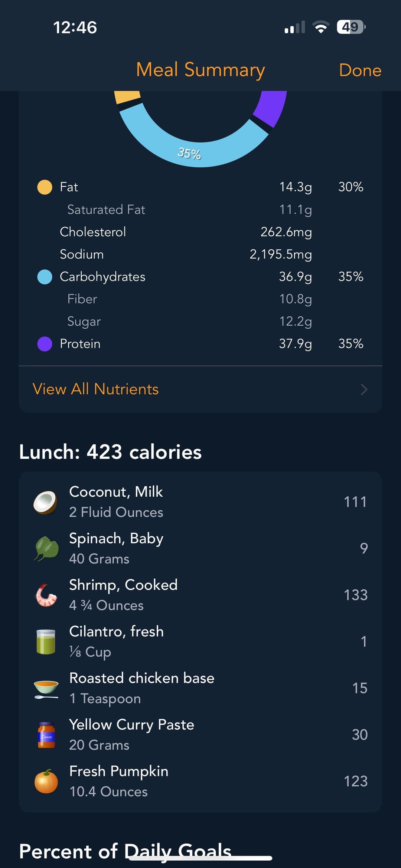Expand View All Nutrients chevron arrow

click(364, 389)
